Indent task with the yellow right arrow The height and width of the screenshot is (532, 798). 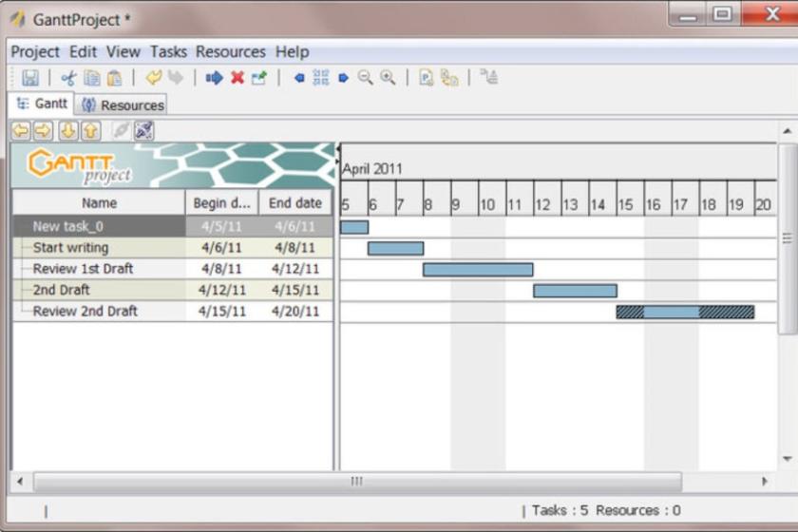[x=44, y=131]
